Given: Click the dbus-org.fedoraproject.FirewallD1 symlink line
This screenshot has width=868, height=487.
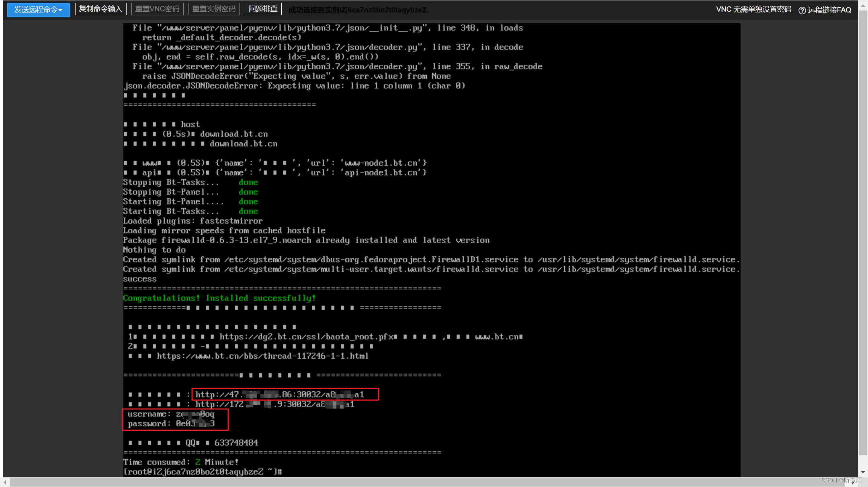Looking at the screenshot, I should (x=431, y=259).
